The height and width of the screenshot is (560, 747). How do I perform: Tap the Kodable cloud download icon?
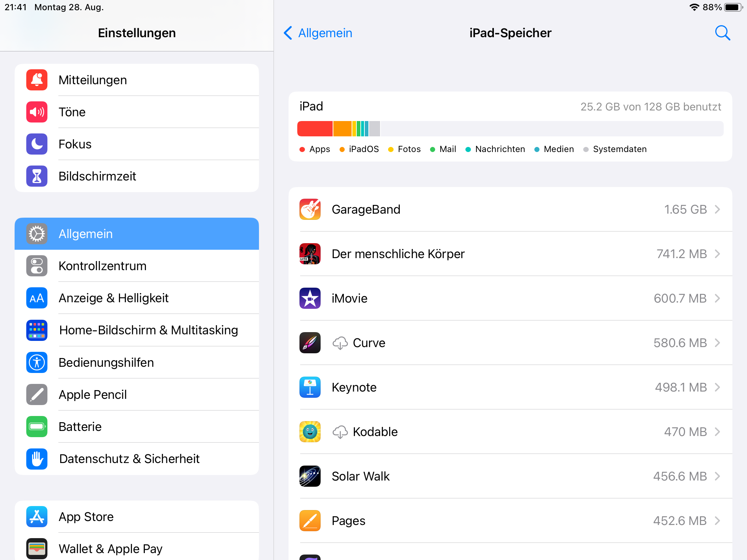point(340,432)
